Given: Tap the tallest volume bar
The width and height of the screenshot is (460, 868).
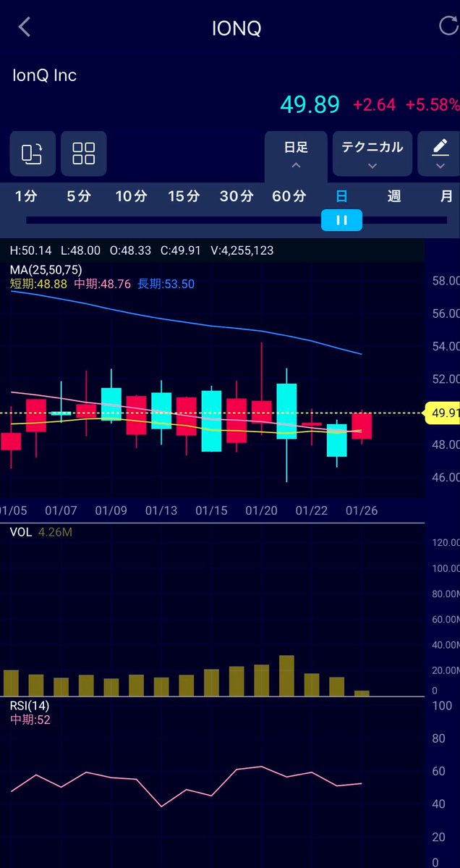Looking at the screenshot, I should [x=286, y=676].
